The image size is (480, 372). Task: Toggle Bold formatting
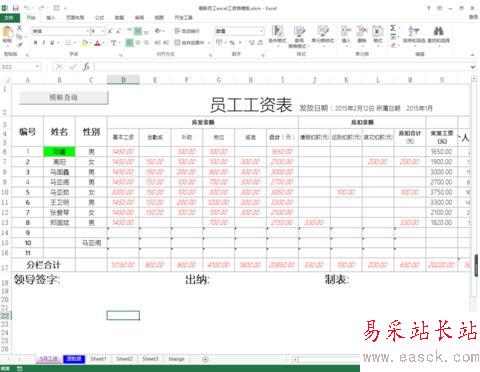pyautogui.click(x=35, y=42)
